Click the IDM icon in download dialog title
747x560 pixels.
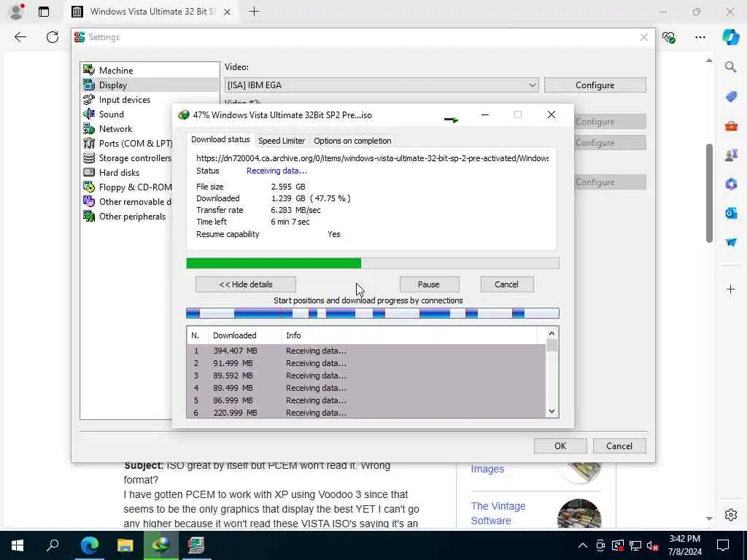coord(183,114)
